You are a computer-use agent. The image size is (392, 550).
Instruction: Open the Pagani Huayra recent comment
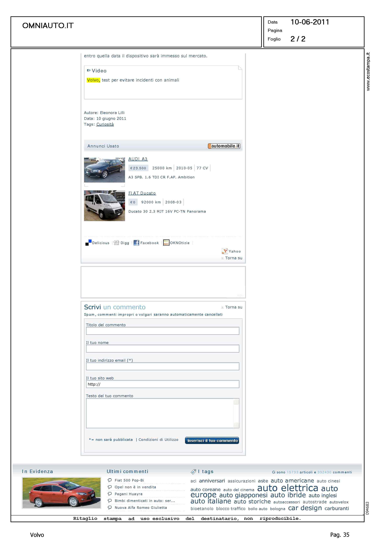pyautogui.click(x=128, y=494)
